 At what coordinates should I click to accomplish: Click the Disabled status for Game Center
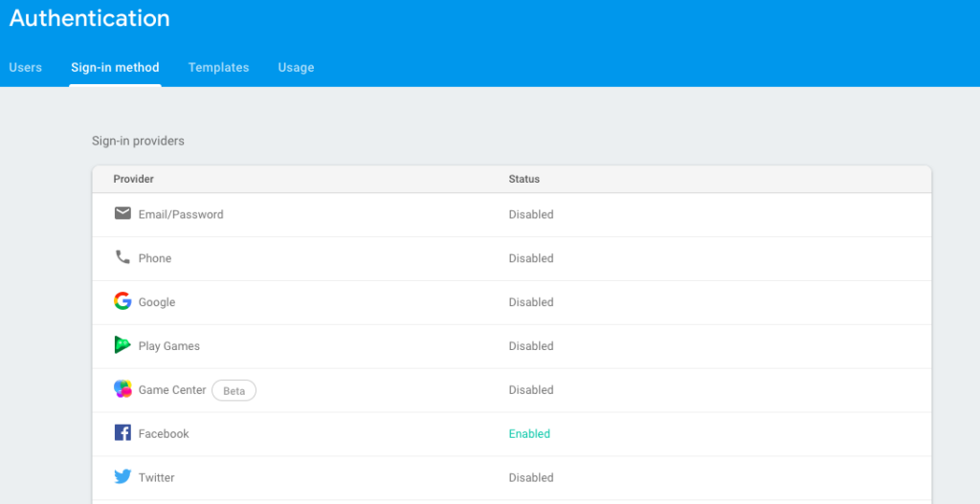coord(531,389)
